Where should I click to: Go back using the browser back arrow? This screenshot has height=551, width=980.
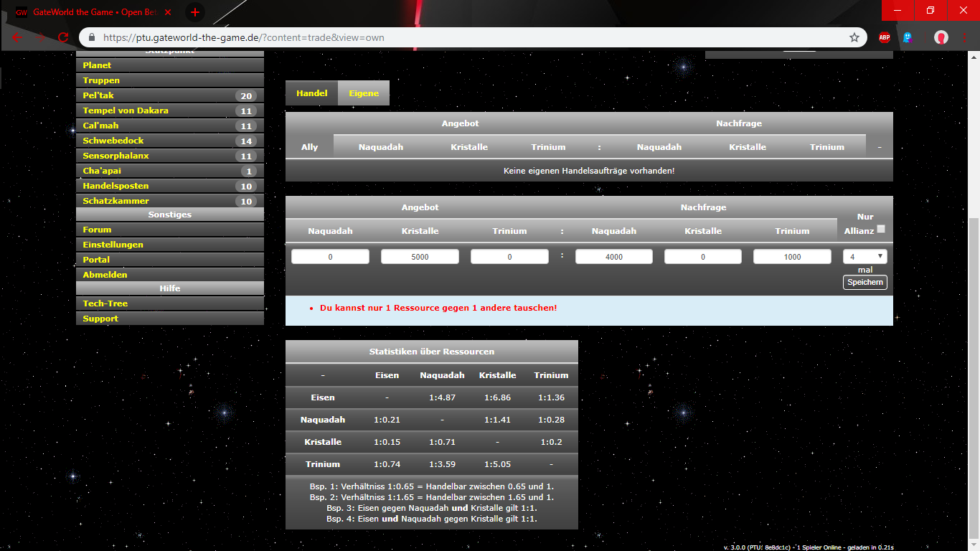pyautogui.click(x=17, y=37)
